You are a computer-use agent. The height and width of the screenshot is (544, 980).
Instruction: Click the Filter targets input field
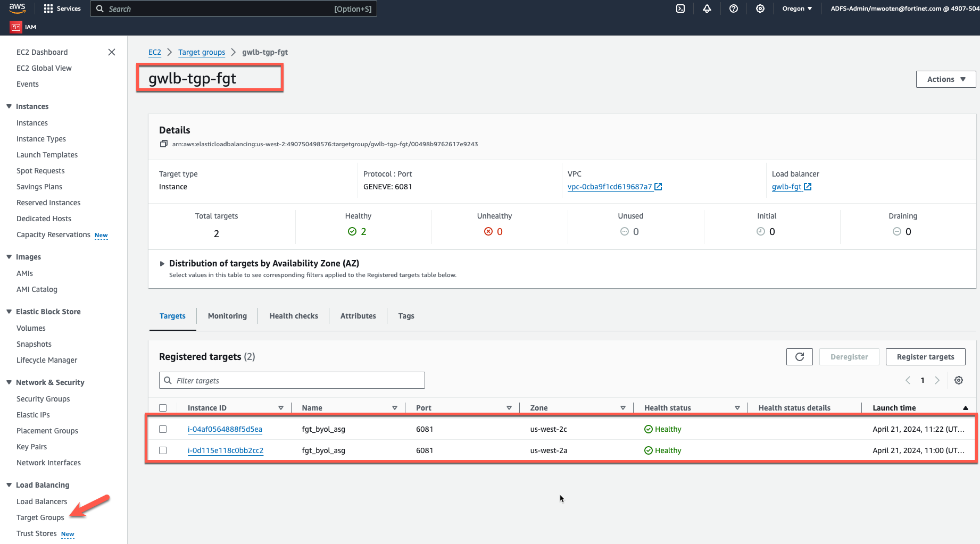click(x=292, y=380)
